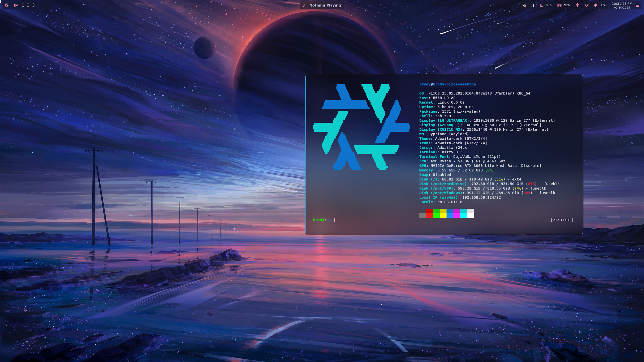Click the first system tray applet icon
The width and height of the screenshot is (644, 362).
pyautogui.click(x=524, y=5)
